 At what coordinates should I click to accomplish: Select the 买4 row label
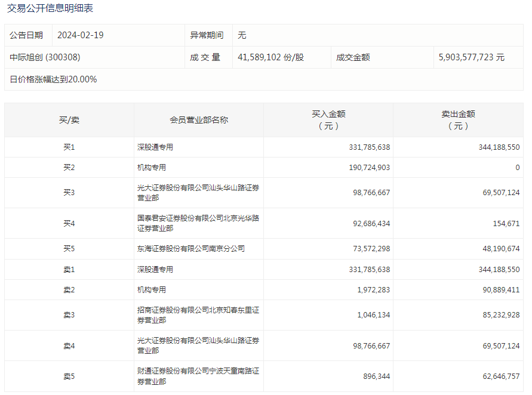pyautogui.click(x=69, y=223)
